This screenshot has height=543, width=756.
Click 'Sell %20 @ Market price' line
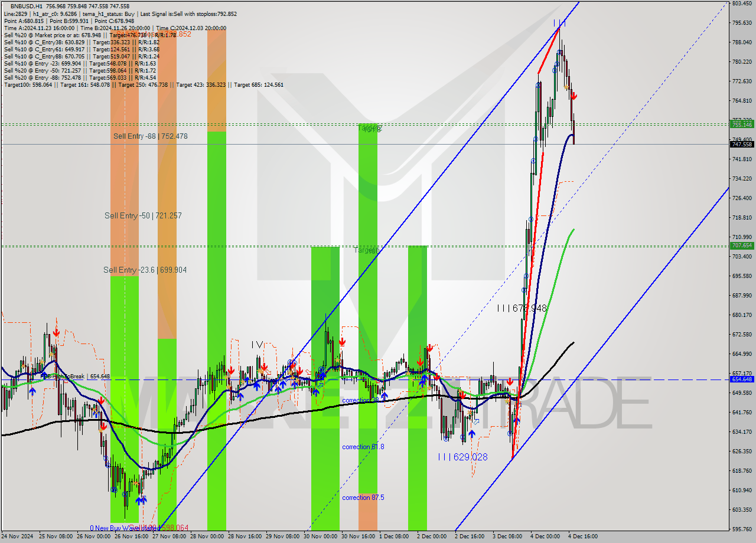tap(90, 35)
